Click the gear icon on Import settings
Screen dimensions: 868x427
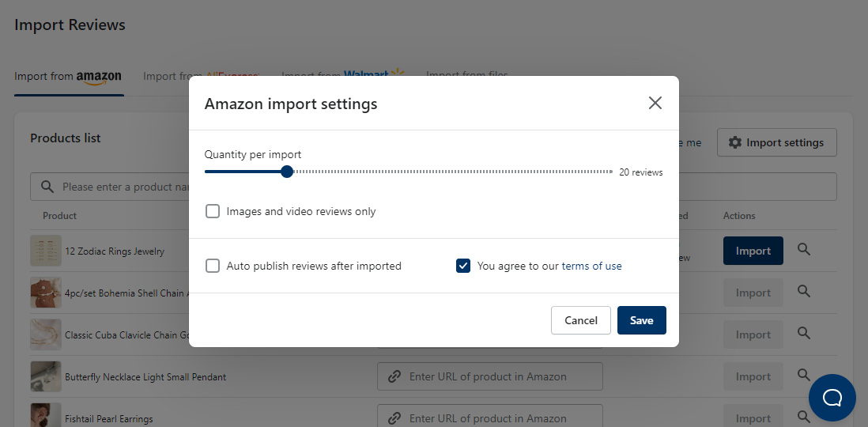tap(734, 143)
